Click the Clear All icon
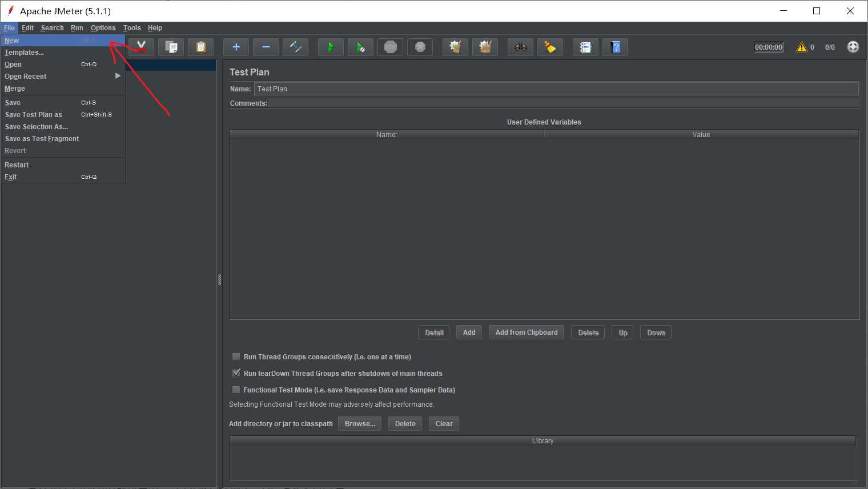This screenshot has height=489, width=868. point(485,47)
